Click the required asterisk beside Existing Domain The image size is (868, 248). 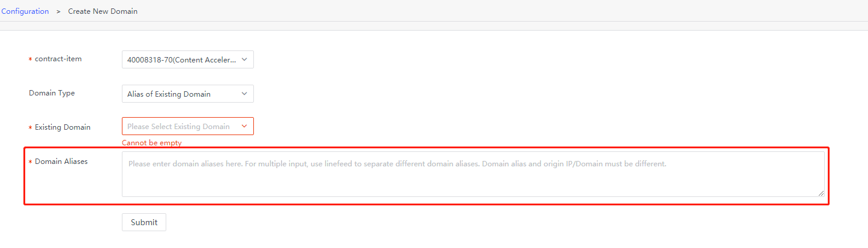(31, 128)
